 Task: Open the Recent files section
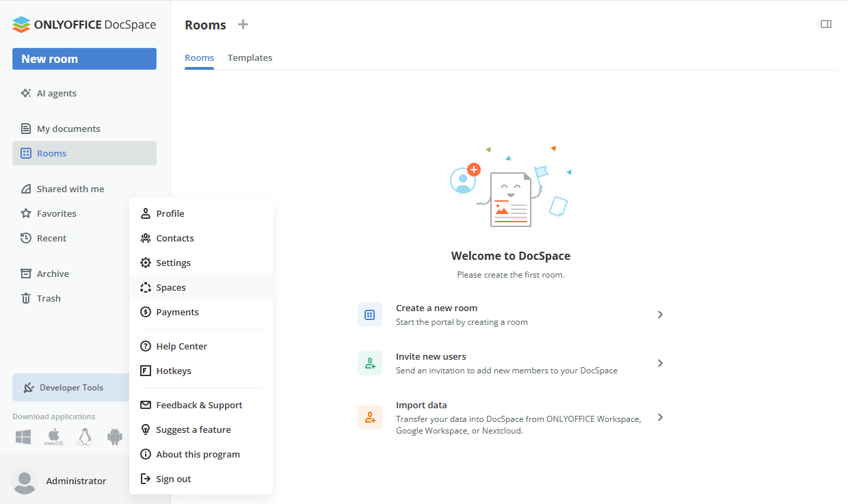pyautogui.click(x=51, y=238)
